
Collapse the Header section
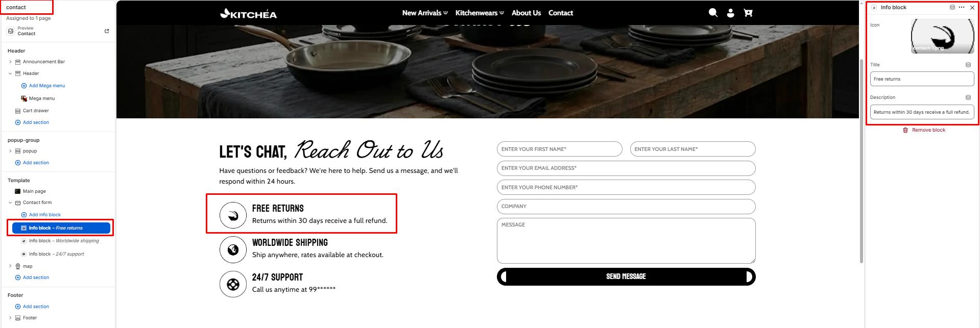(x=10, y=73)
